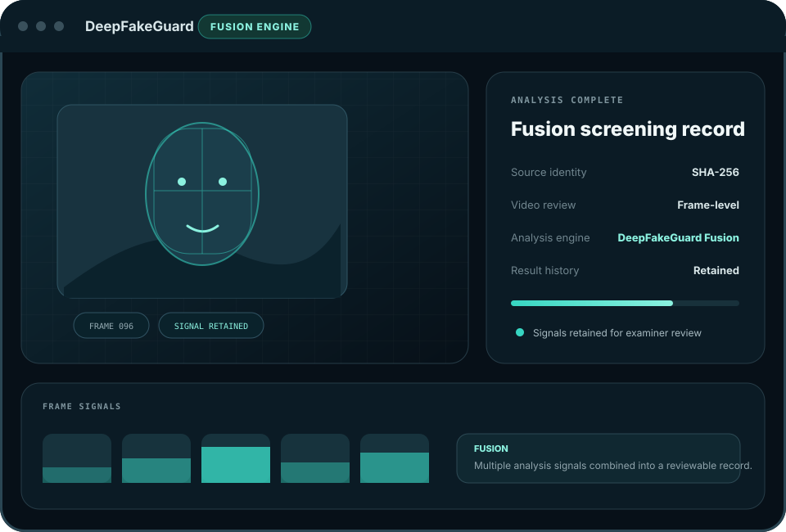
Task: Click the FUSION ENGINE badge
Action: coord(255,26)
